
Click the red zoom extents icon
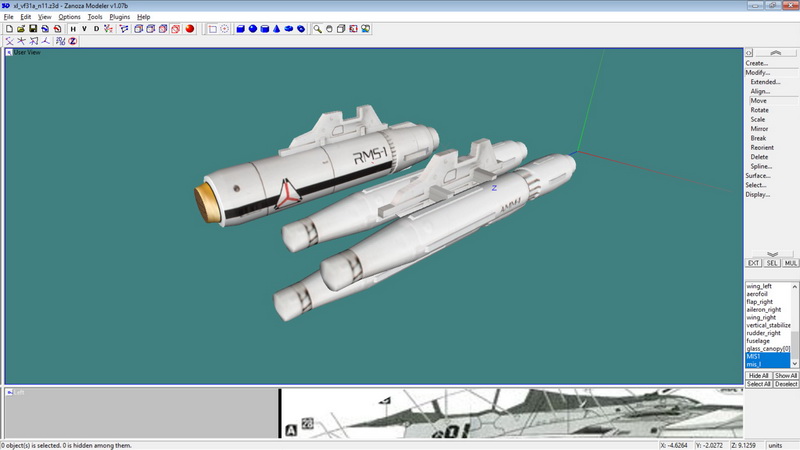354,29
